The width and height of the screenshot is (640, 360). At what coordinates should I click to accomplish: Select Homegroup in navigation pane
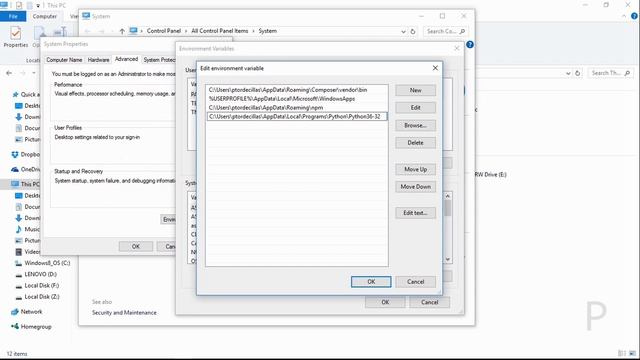(x=31, y=327)
